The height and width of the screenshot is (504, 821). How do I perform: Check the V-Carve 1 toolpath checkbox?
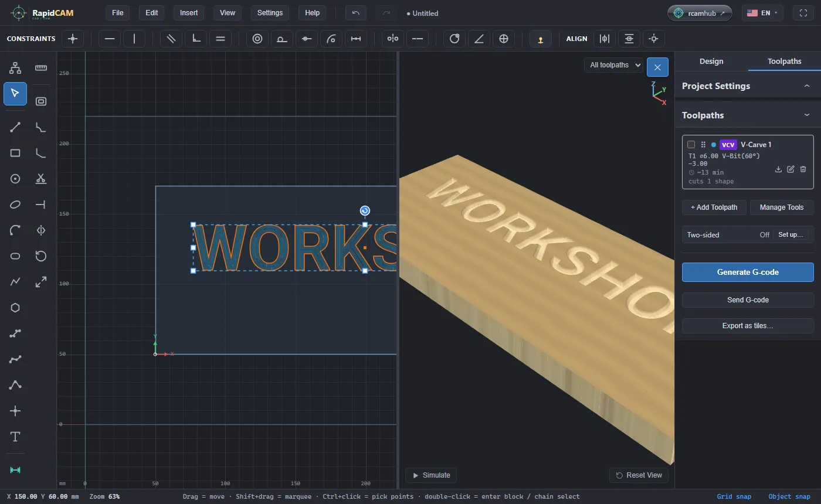pos(691,145)
